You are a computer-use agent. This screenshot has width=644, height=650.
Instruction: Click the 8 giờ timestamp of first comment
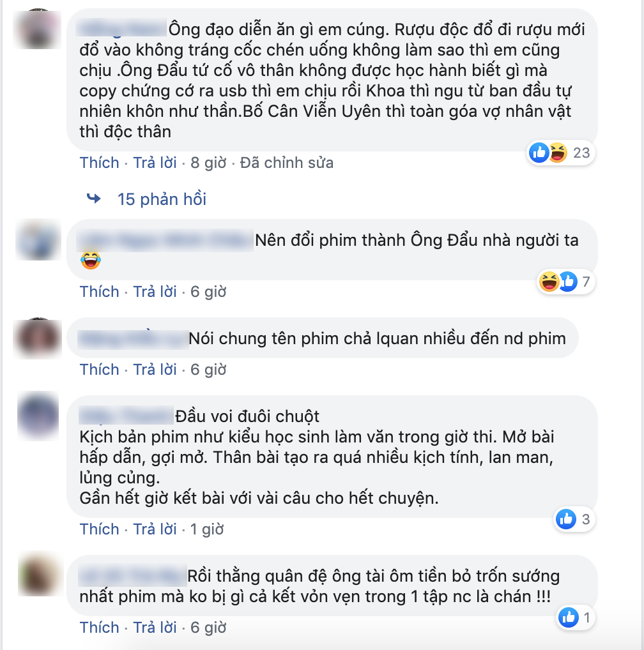tap(208, 163)
